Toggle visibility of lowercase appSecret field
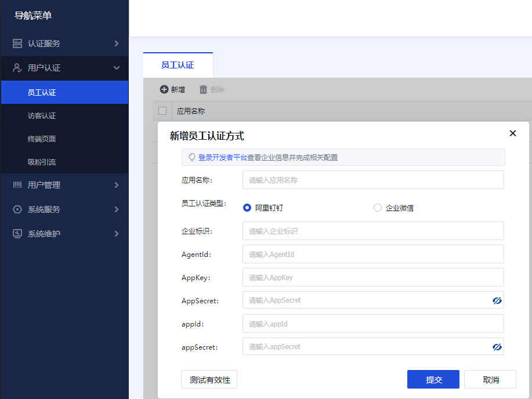532x399 pixels. (497, 347)
